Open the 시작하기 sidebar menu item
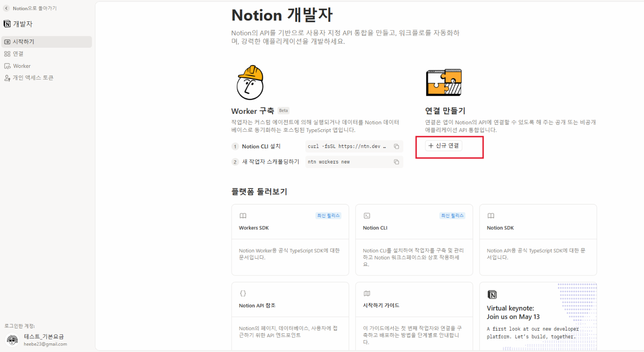 [47, 42]
